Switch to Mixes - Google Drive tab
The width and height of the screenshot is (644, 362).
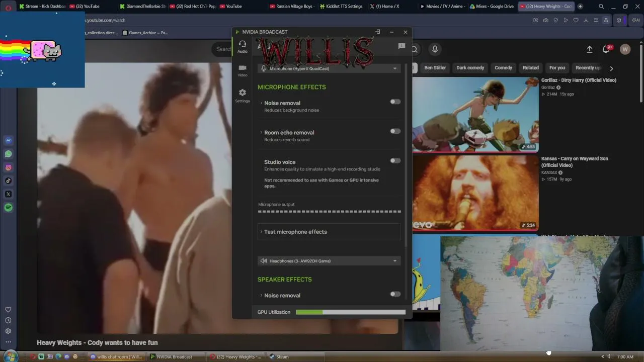tap(492, 7)
